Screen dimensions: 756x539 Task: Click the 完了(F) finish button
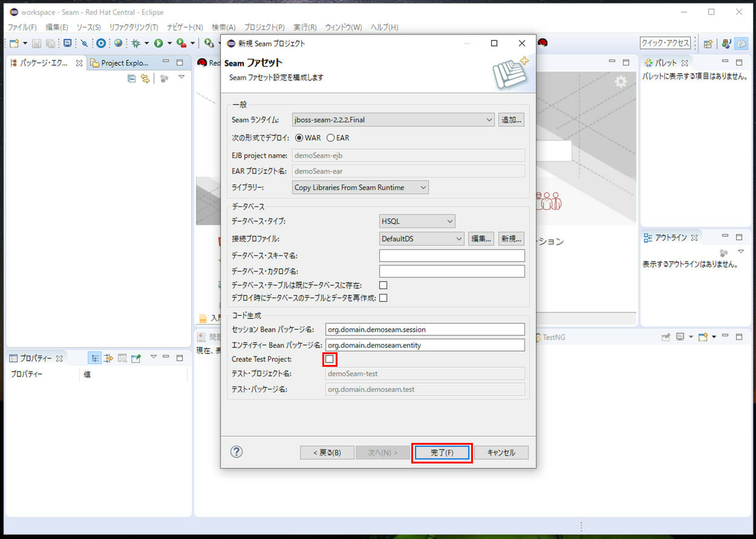(x=442, y=453)
